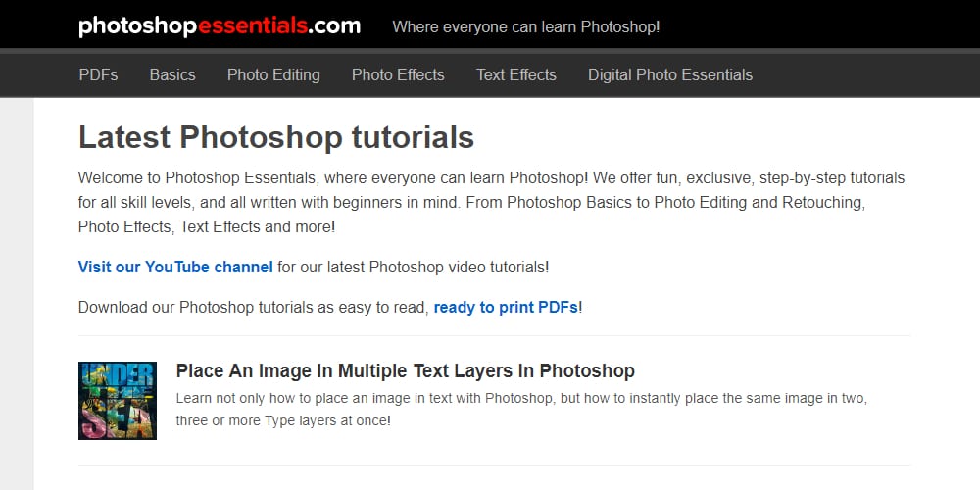Open Place An Image In Multiple Text Layers tutorial

pos(405,370)
